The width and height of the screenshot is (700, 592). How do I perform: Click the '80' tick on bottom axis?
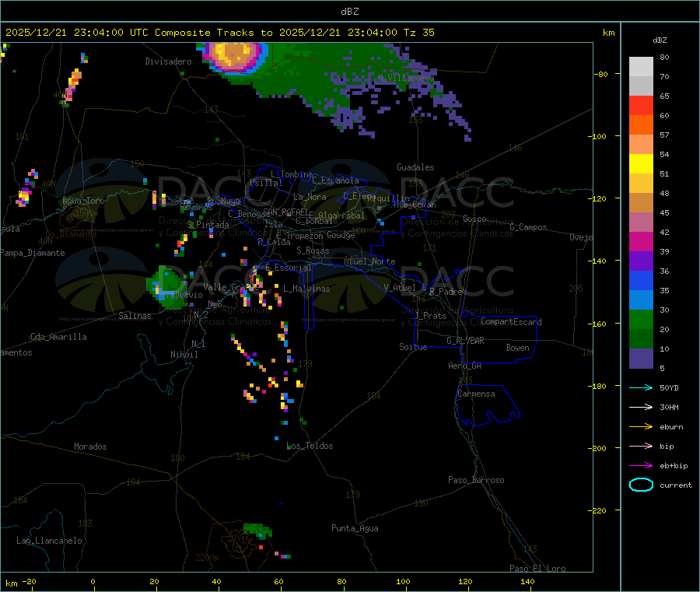pos(341,581)
